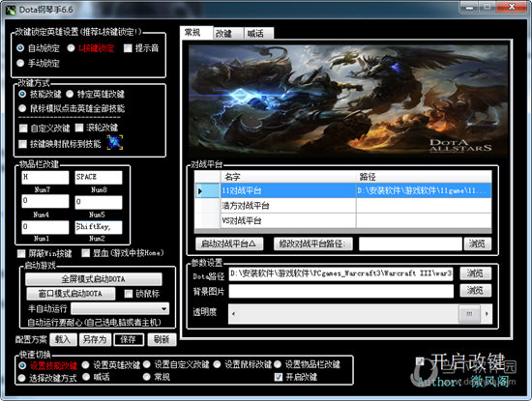
Task: Click the row selector arrow for 11对战平台
Action: 207,191
